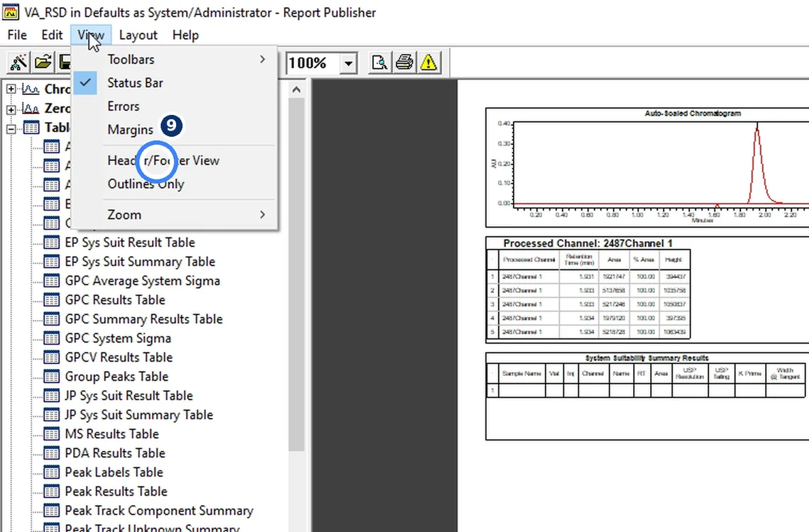Open report with folder icon
809x532 pixels.
(x=43, y=62)
